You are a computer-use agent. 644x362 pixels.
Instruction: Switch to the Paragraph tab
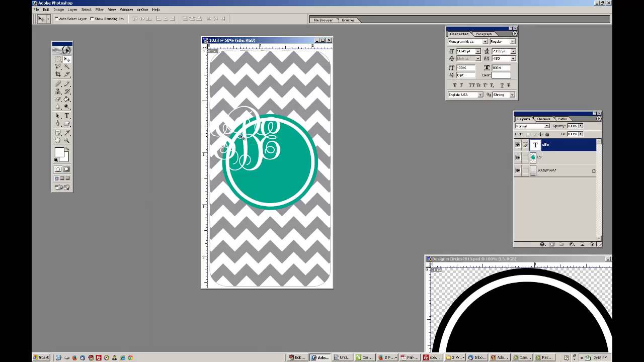pyautogui.click(x=484, y=34)
